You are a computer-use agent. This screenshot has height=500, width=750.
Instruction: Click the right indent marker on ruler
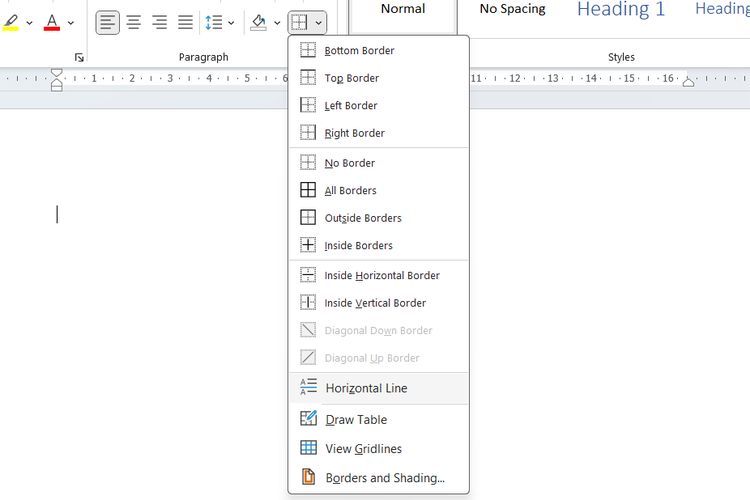[x=688, y=82]
